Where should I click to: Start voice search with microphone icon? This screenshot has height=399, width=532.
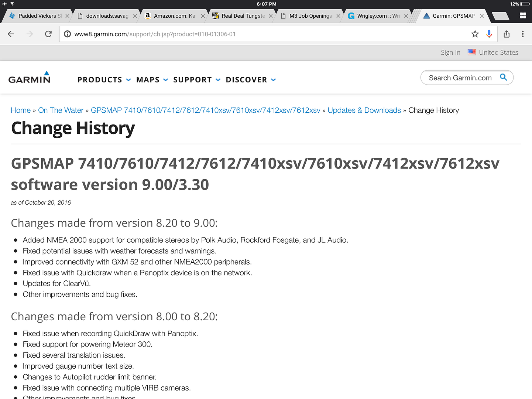pyautogui.click(x=489, y=34)
